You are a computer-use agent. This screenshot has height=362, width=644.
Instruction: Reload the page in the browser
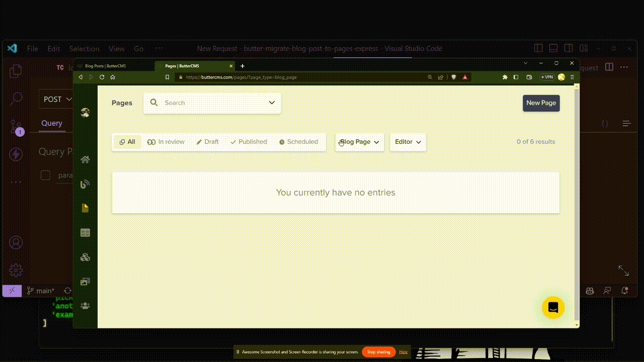pos(102,77)
